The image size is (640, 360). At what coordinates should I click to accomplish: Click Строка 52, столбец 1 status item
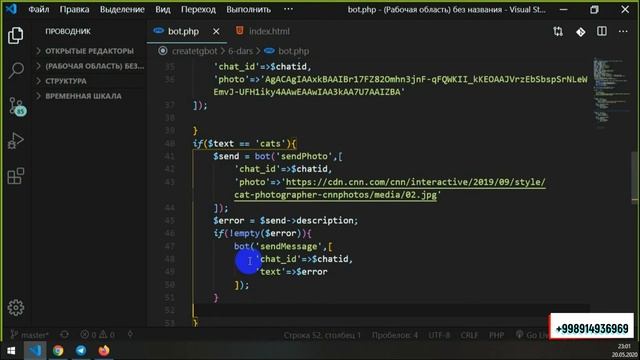[x=322, y=335]
